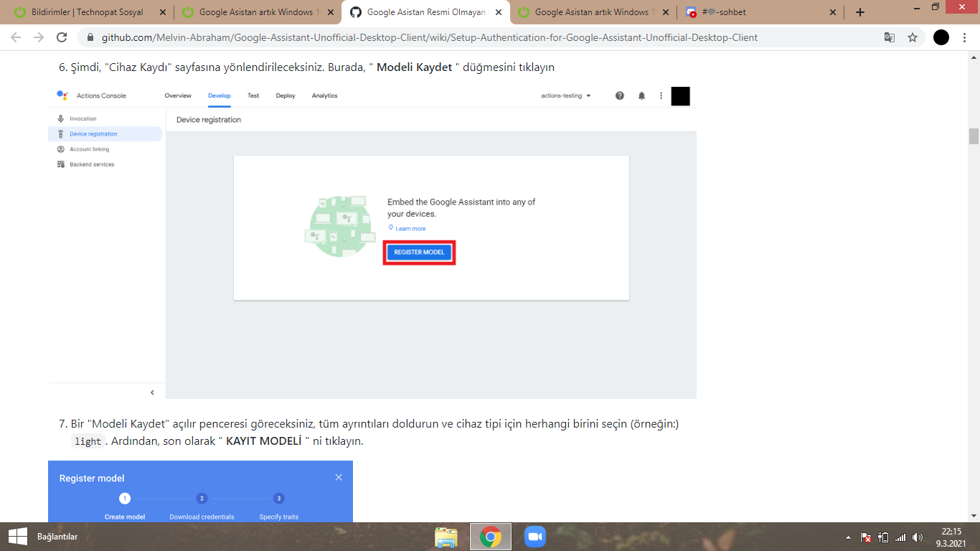Open the Register model dialog screenshot
The image size is (980, 551).
pos(200,491)
